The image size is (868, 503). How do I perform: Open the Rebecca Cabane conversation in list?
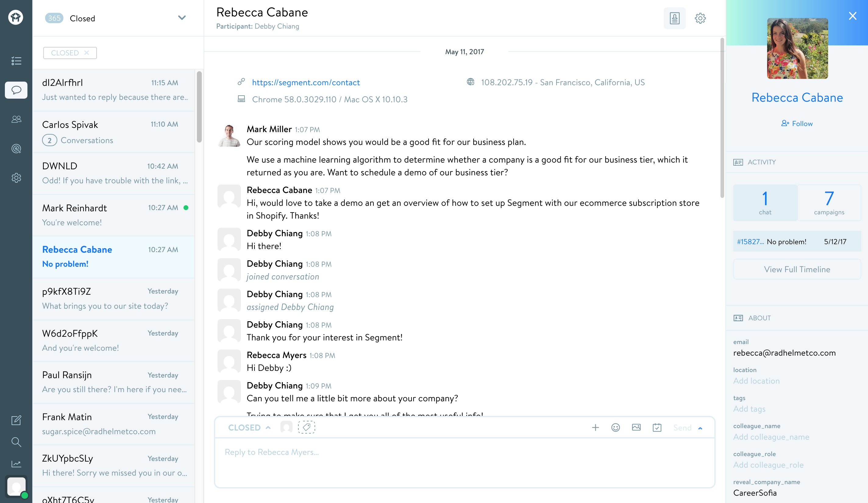pos(114,257)
